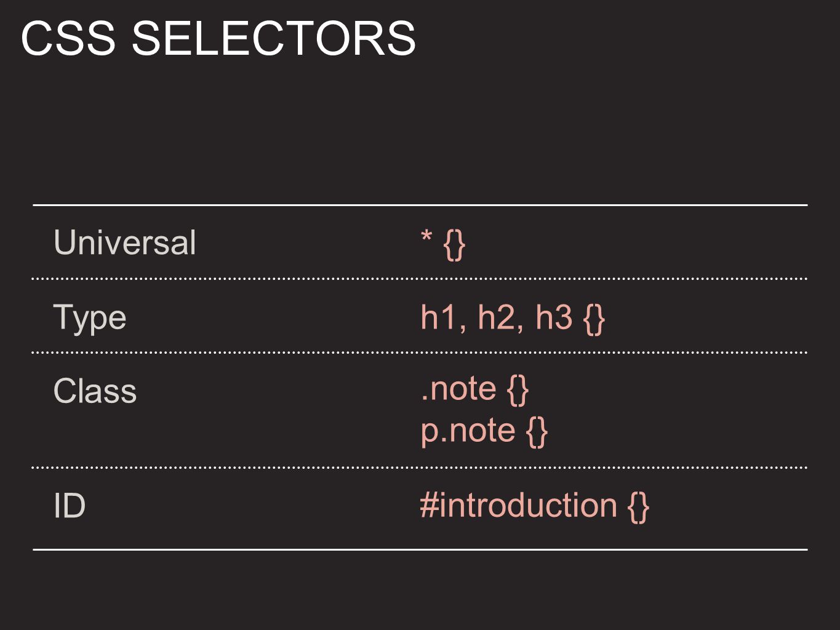Select the ID row label
The image size is (840, 630).
point(70,506)
